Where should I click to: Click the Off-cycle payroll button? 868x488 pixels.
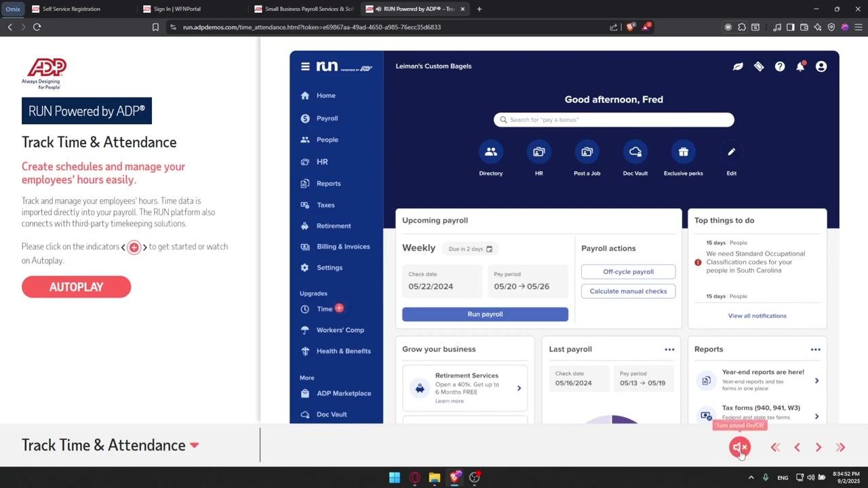point(628,272)
